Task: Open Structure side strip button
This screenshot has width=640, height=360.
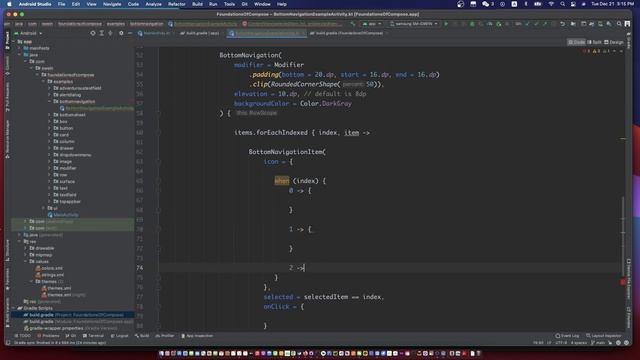Action: tap(7, 250)
